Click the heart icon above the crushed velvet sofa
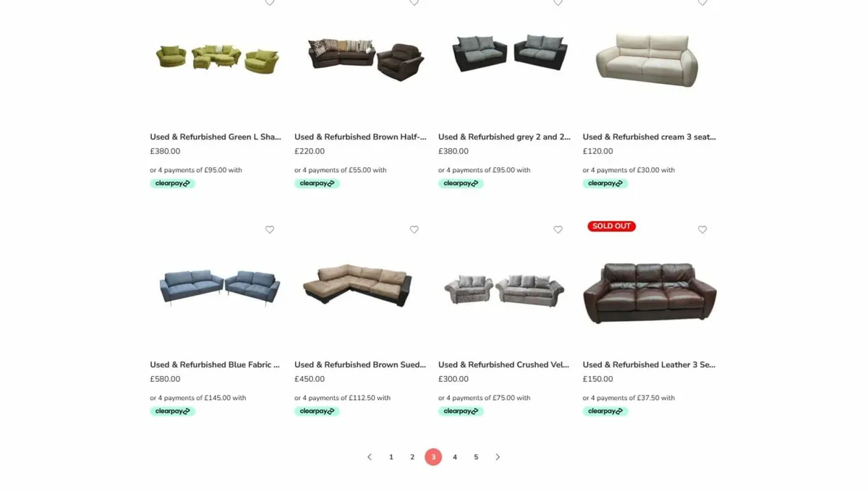 click(558, 229)
